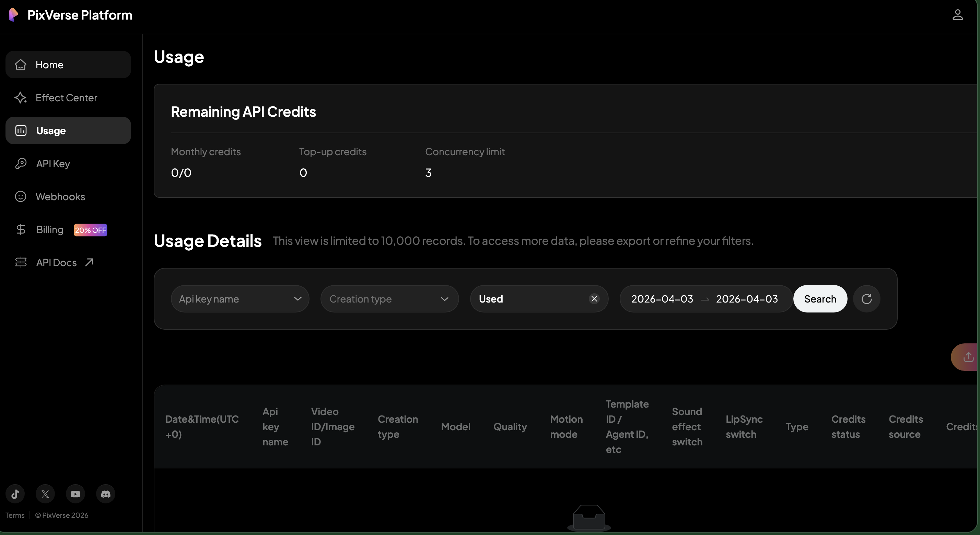The image size is (980, 535).
Task: Click the start date 2026-04-03 field
Action: coord(662,299)
